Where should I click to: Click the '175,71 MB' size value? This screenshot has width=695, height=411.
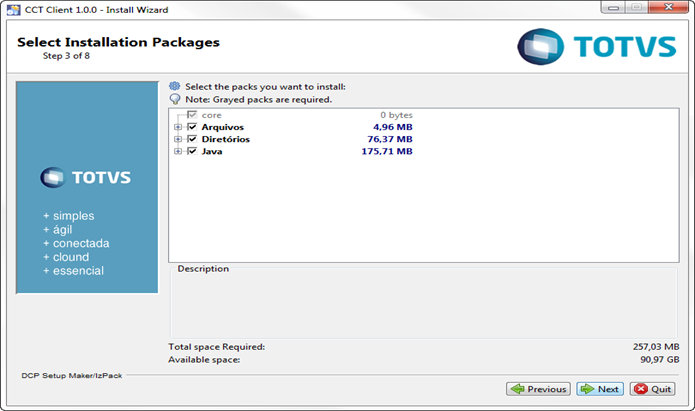pyautogui.click(x=387, y=151)
